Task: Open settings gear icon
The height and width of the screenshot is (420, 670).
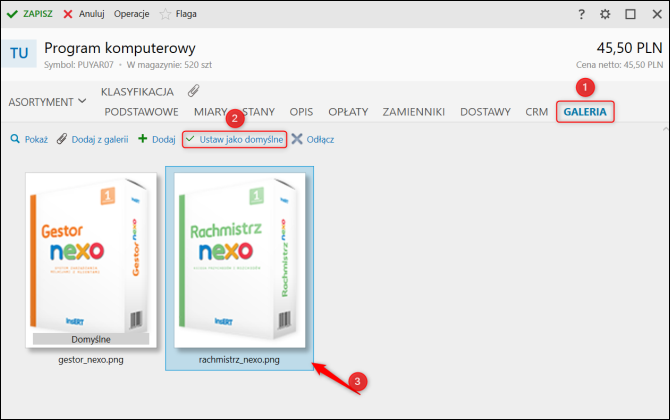Action: pyautogui.click(x=605, y=14)
